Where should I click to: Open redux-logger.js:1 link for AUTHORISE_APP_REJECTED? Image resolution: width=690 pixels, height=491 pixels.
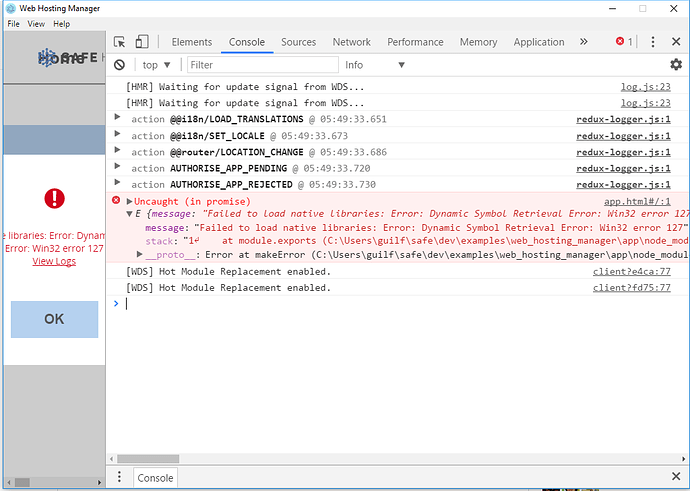coord(624,184)
